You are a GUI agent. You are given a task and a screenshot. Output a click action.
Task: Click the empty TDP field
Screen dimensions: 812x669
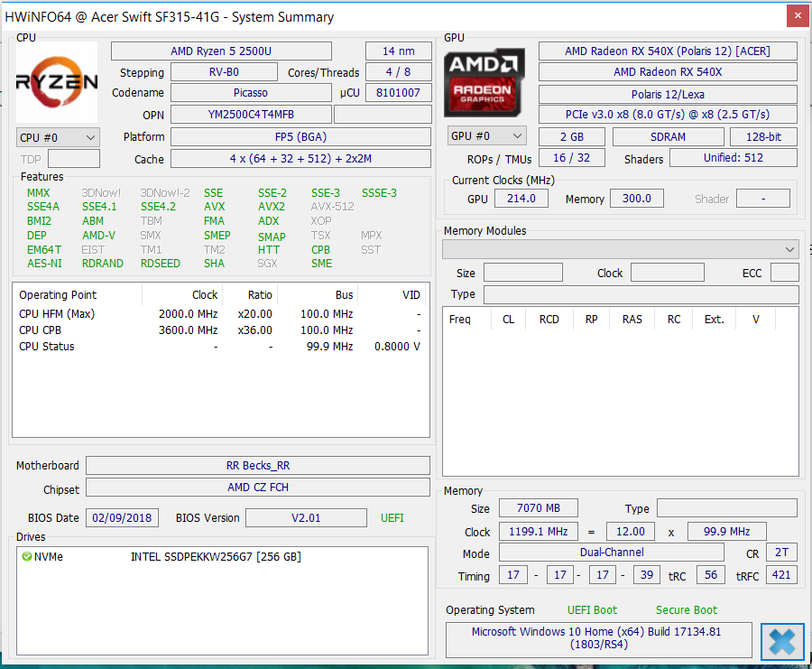coord(74,159)
